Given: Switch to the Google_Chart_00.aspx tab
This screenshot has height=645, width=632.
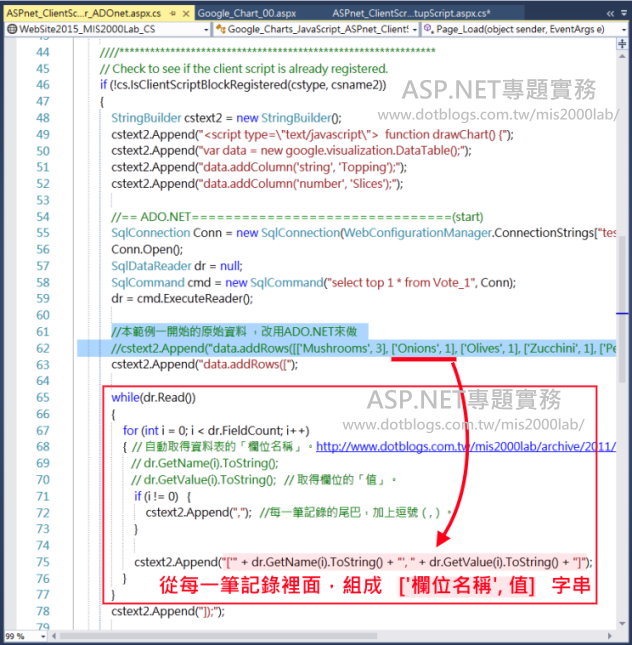Looking at the screenshot, I should click(x=247, y=13).
